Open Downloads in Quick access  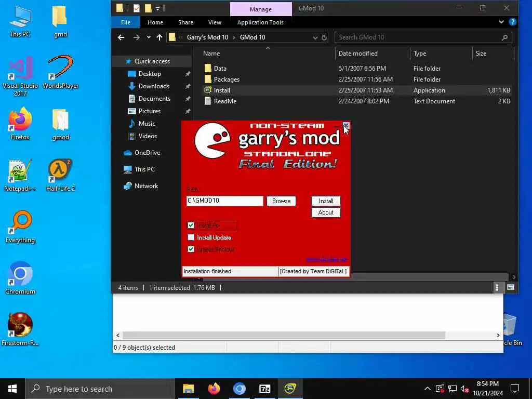[x=154, y=86]
